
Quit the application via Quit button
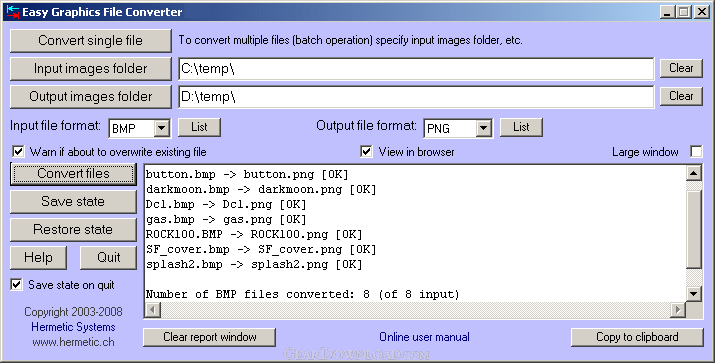pyautogui.click(x=109, y=258)
